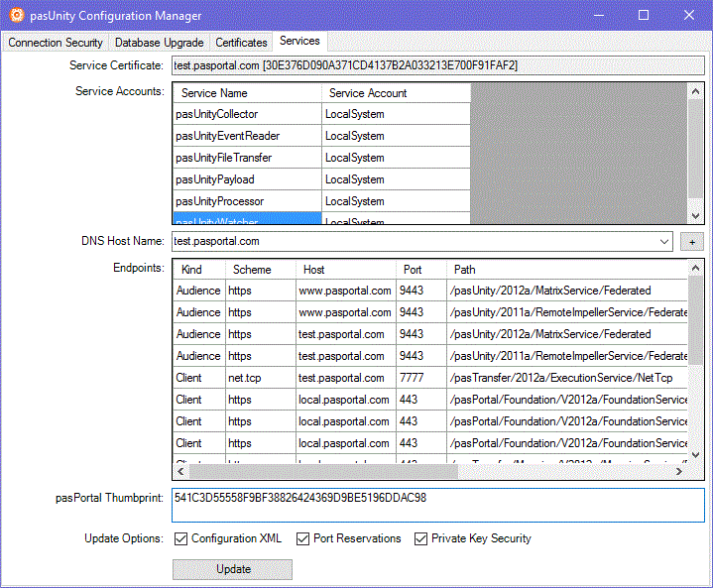
Task: Select www.pasportal.com RemoteImpellerService path cell
Action: [x=567, y=312]
